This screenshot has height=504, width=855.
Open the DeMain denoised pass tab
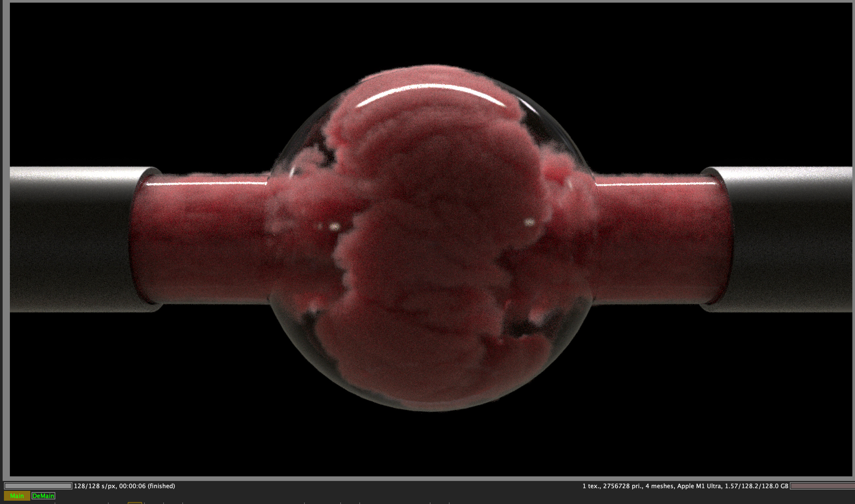(x=43, y=496)
